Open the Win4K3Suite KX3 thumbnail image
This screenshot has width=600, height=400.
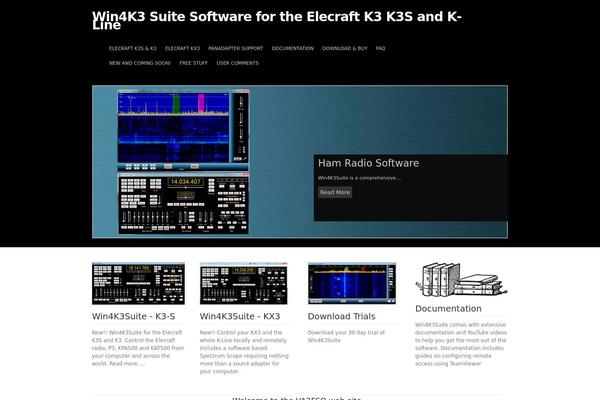click(x=243, y=283)
